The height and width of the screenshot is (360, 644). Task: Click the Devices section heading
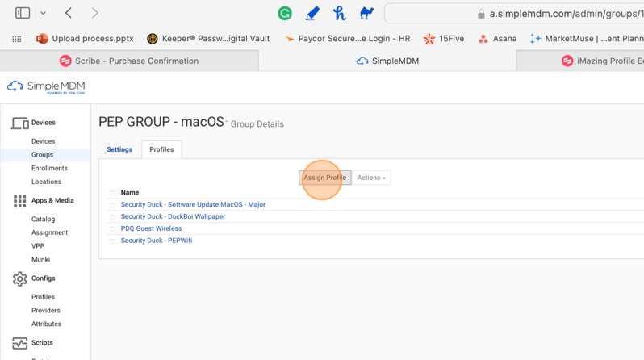(43, 123)
